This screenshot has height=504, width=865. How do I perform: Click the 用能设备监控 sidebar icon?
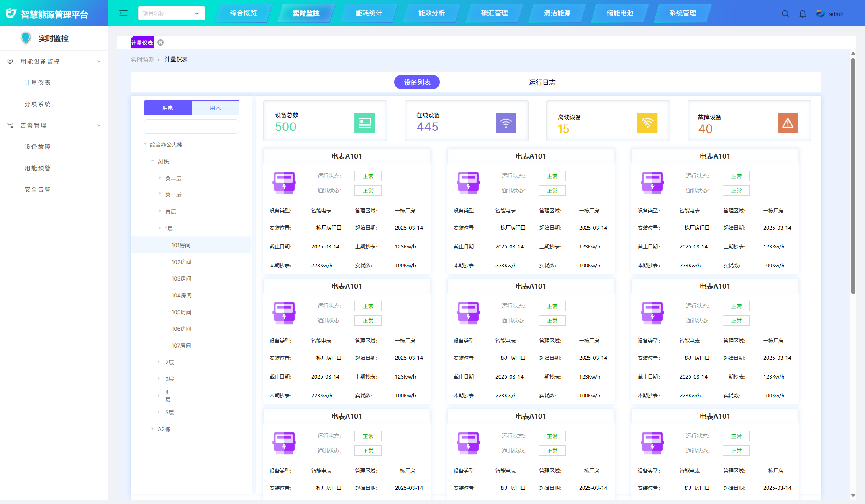tap(10, 61)
